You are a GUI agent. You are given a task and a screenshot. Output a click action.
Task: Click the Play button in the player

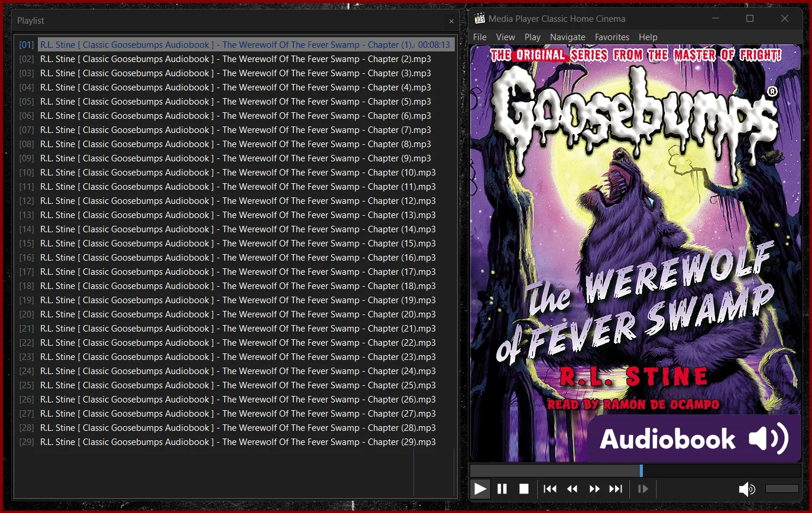pyautogui.click(x=480, y=489)
